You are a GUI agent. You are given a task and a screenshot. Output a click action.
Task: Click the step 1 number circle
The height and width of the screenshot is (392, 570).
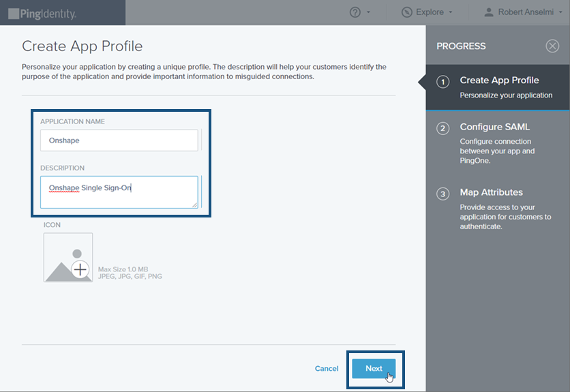click(443, 82)
